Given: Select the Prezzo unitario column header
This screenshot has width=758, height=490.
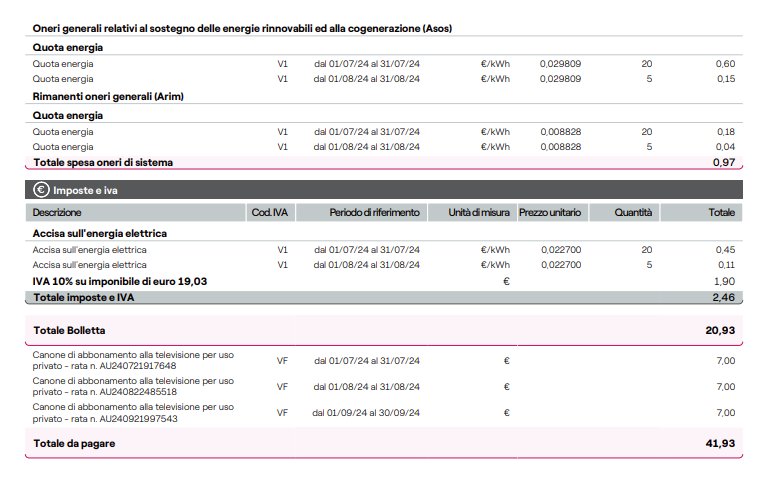Looking at the screenshot, I should click(x=549, y=213).
